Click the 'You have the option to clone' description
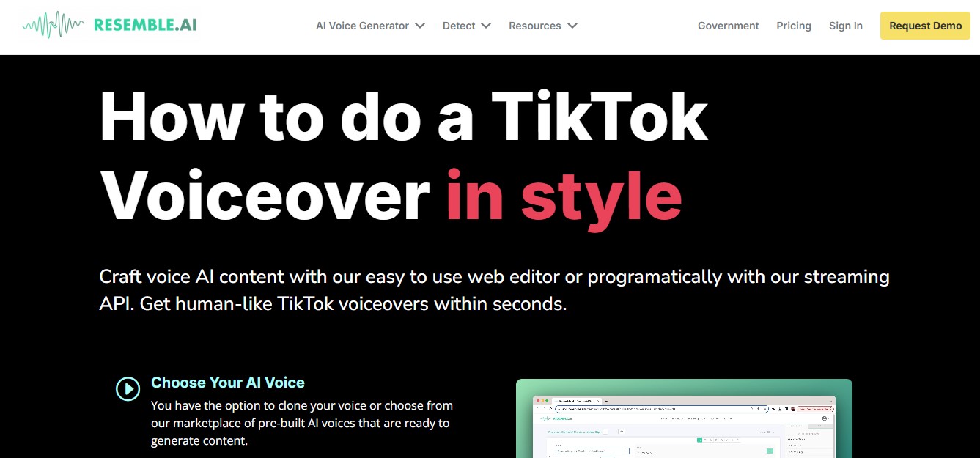This screenshot has width=980, height=458. (x=302, y=423)
